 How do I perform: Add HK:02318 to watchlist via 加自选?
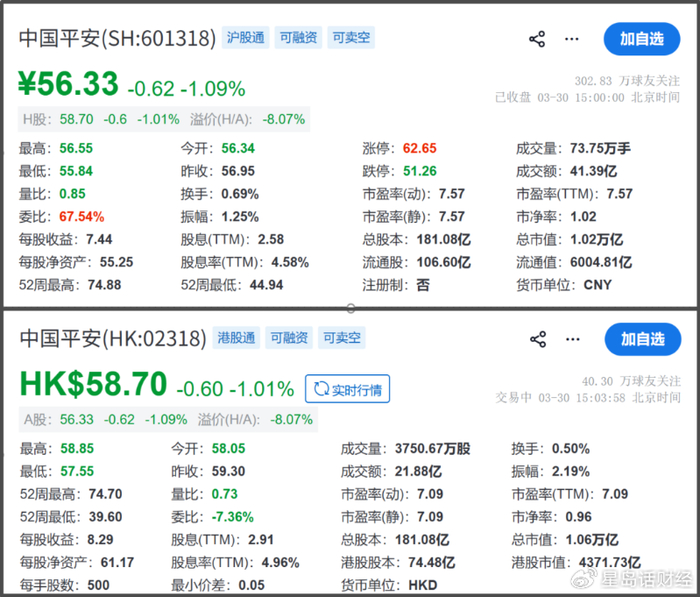641,339
